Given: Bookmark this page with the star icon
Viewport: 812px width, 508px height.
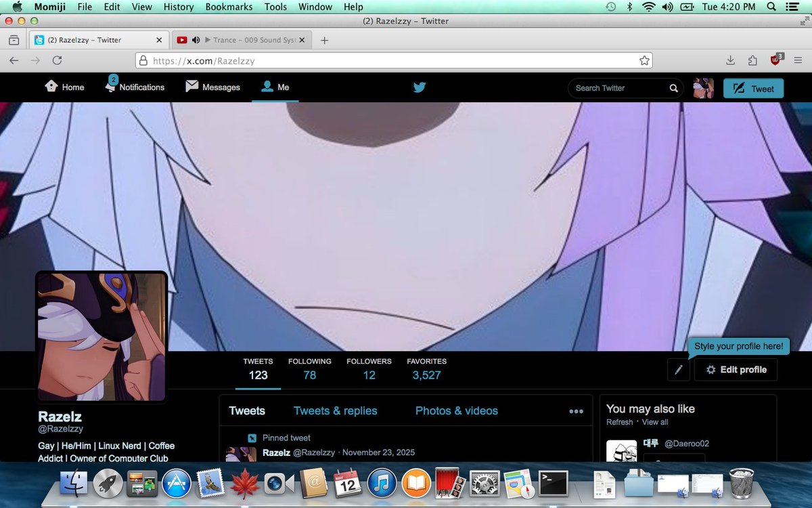Looking at the screenshot, I should [x=644, y=60].
